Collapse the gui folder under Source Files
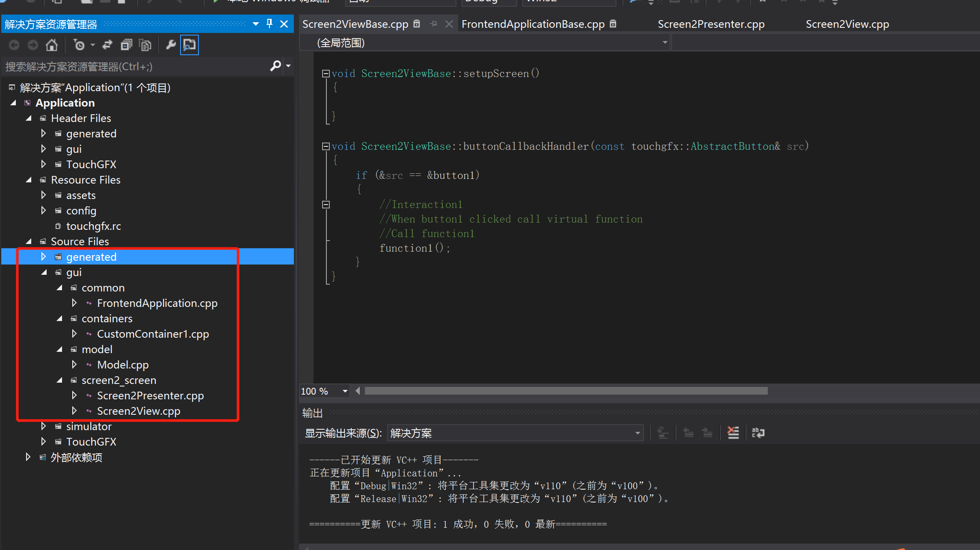Viewport: 980px width, 550px height. pyautogui.click(x=44, y=272)
